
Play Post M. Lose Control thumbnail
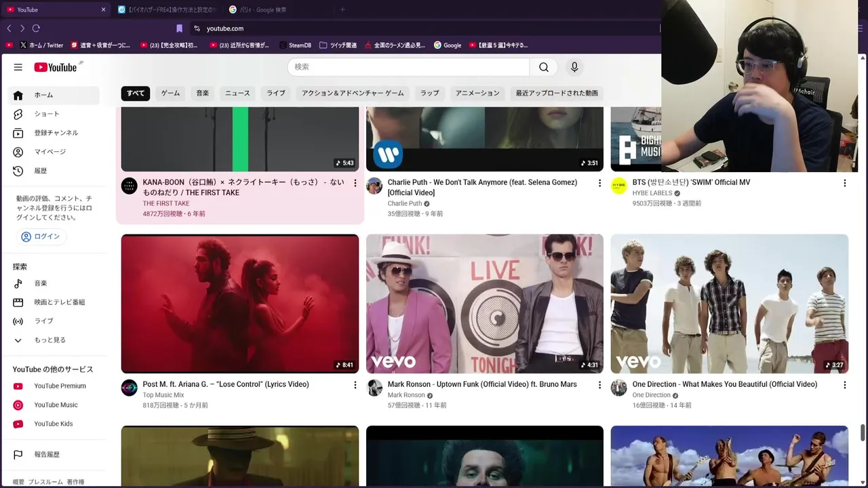point(240,304)
